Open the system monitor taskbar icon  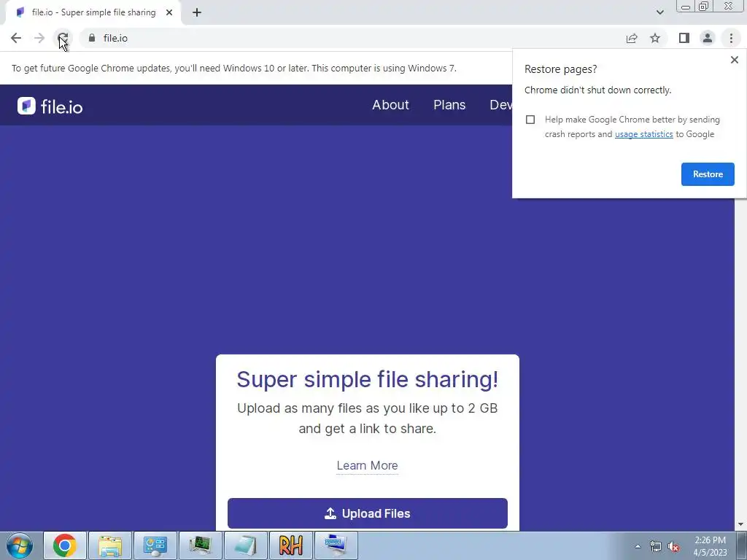tap(201, 545)
